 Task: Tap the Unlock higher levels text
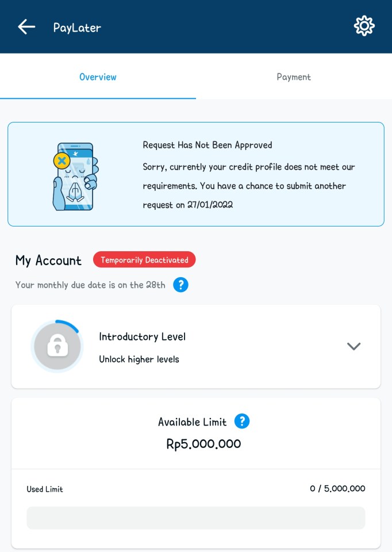(139, 359)
